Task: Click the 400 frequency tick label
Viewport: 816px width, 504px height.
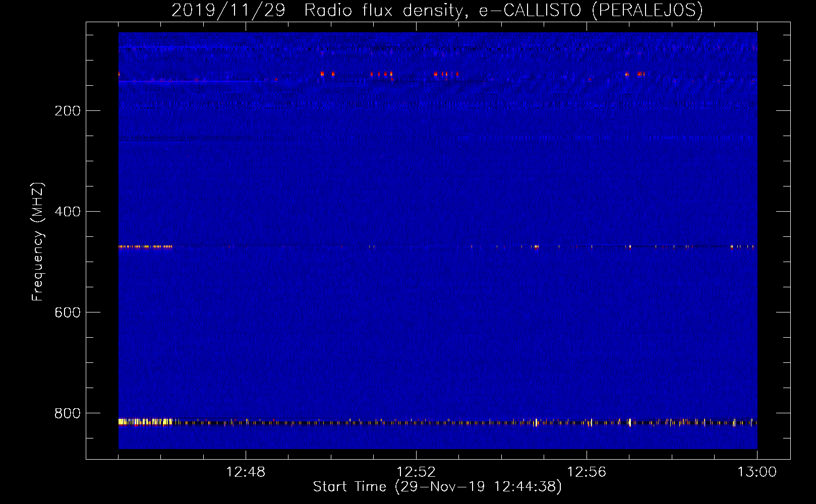Action: tap(68, 212)
